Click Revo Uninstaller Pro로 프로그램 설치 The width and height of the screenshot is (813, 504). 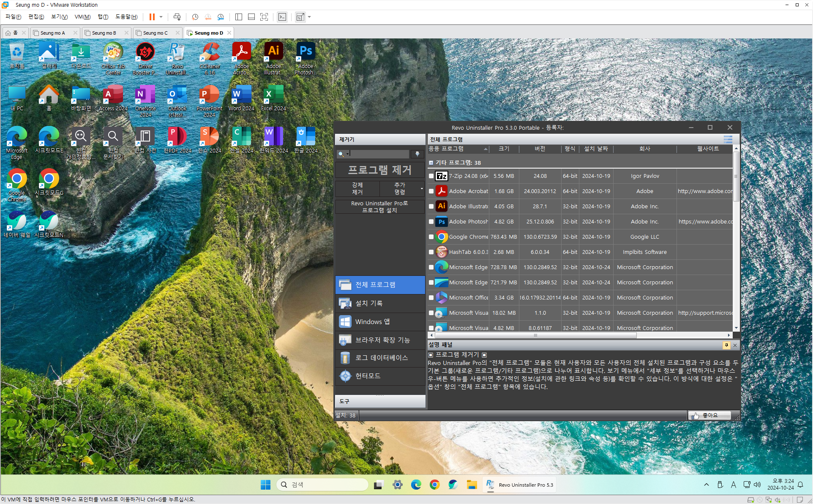[x=380, y=207]
